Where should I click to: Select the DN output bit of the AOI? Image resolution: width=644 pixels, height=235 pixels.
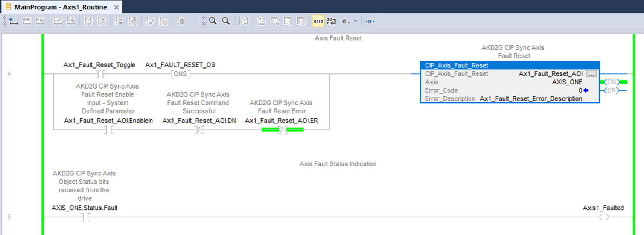[612, 82]
